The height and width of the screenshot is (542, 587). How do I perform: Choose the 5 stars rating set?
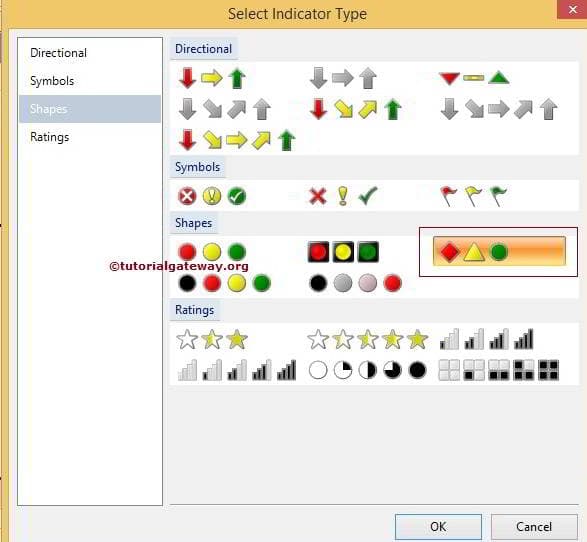(368, 339)
